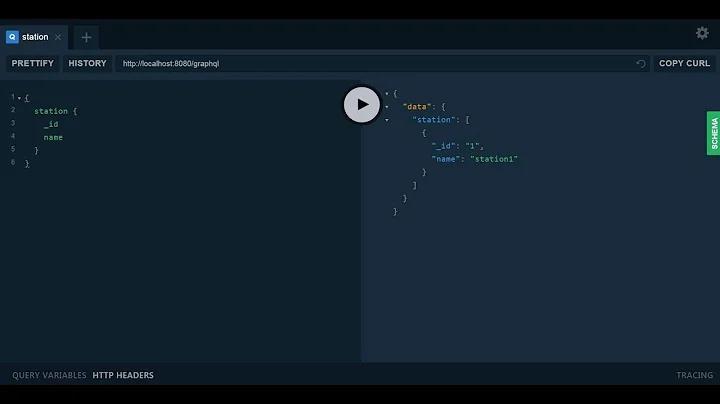
Task: Click the 'name' field in the query
Action: [53, 137]
